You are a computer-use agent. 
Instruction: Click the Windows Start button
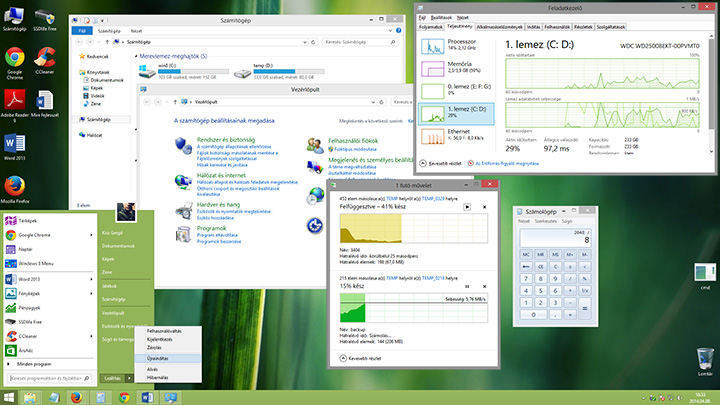pos(8,397)
